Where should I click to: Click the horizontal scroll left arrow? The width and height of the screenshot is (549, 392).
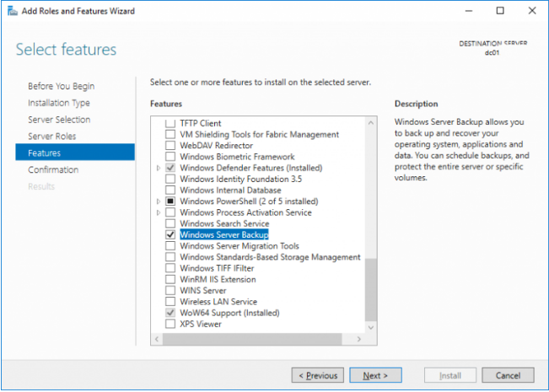[x=157, y=339]
